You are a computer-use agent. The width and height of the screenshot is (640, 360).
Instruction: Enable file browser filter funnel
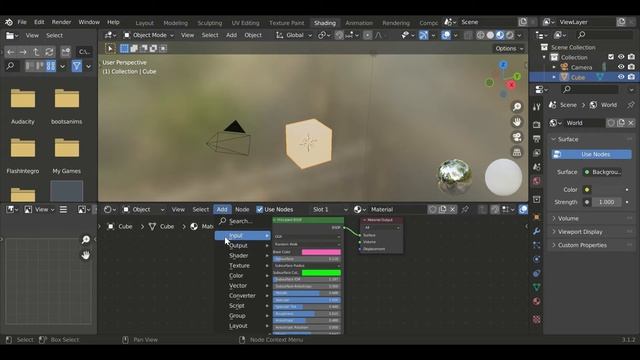[76, 66]
